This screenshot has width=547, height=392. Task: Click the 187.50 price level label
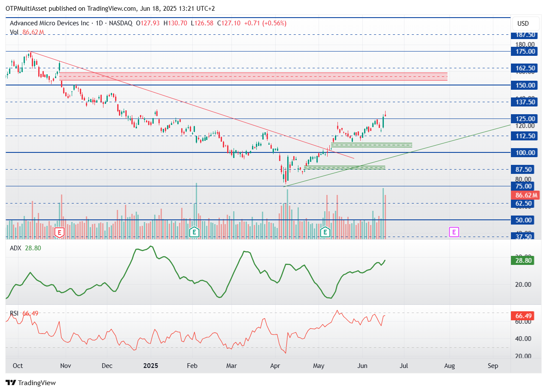(525, 35)
